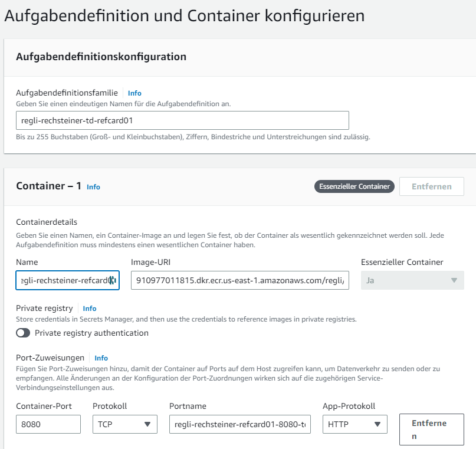Focus the Aufgabendefinitionsfamilie name field
The width and height of the screenshot is (476, 449).
tap(182, 120)
